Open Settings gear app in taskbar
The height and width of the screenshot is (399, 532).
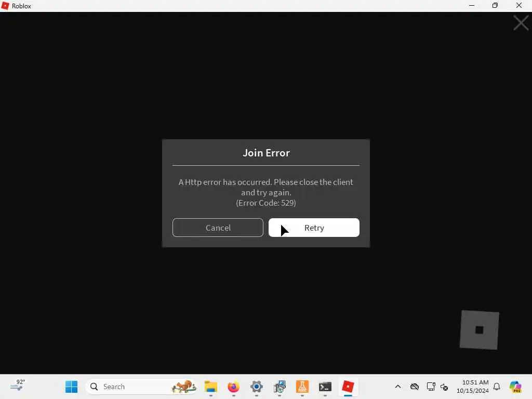tap(257, 387)
